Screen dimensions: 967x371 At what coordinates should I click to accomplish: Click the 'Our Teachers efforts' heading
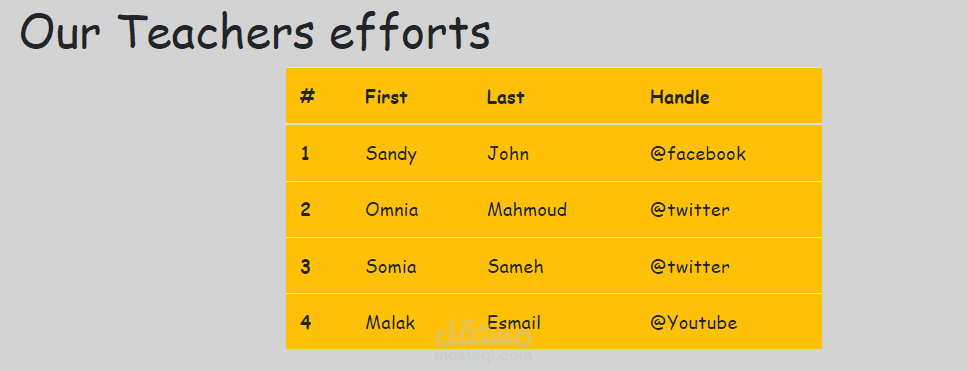click(x=255, y=32)
